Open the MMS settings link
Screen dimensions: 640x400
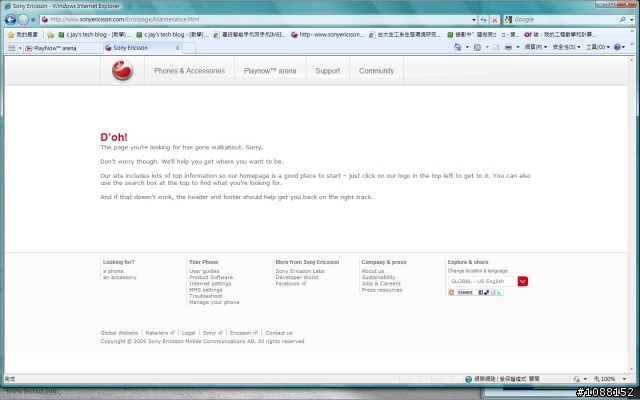(206, 290)
